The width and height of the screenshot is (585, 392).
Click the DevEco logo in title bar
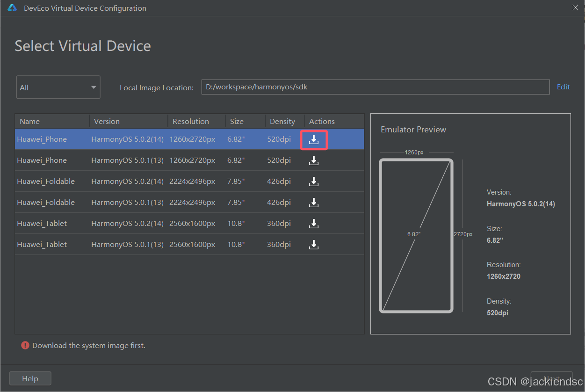coord(12,8)
